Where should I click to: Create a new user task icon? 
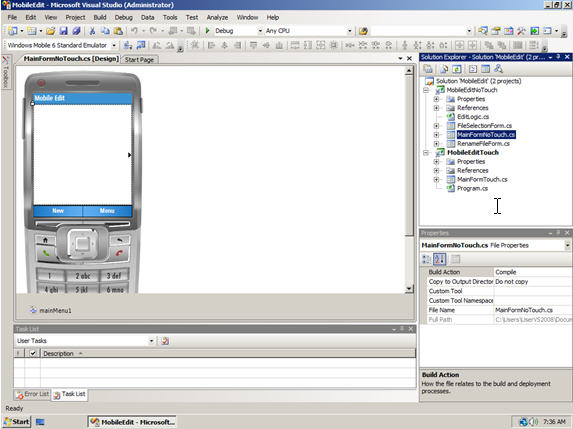[165, 341]
